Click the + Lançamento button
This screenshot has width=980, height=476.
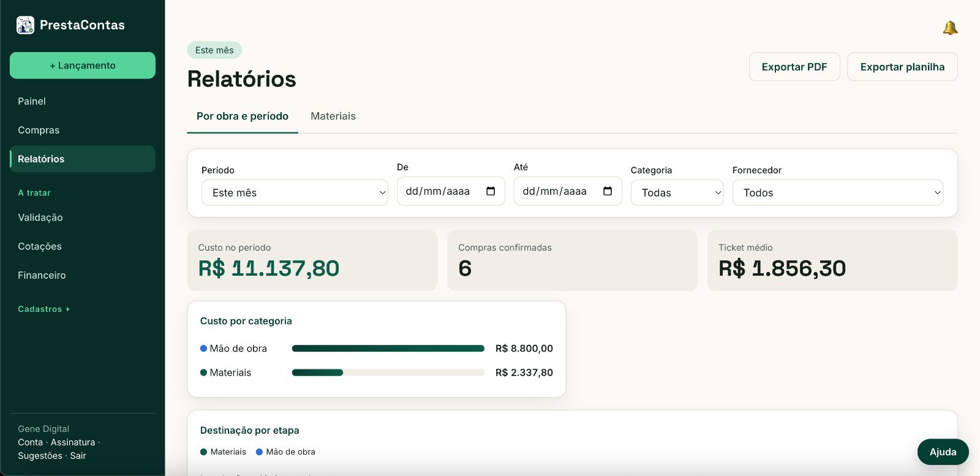pyautogui.click(x=83, y=66)
